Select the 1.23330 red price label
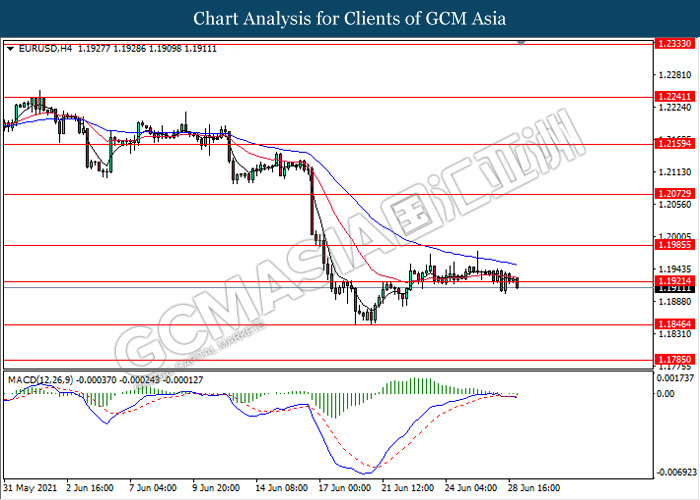This screenshot has height=500, width=700. pos(675,44)
